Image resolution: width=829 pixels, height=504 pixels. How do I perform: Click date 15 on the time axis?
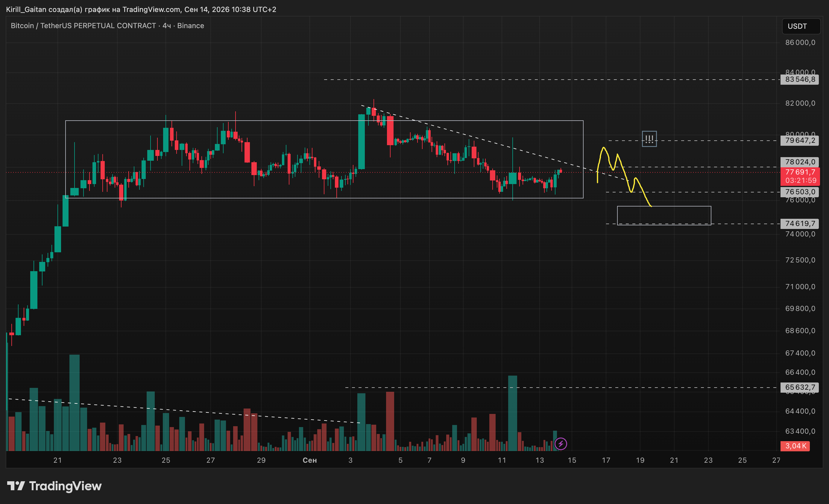(572, 460)
